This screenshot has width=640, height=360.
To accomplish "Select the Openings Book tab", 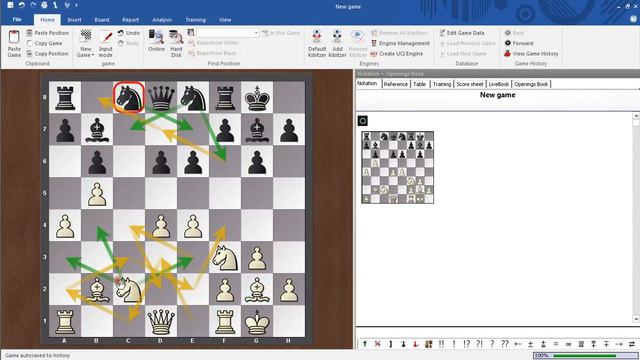I will tap(531, 84).
